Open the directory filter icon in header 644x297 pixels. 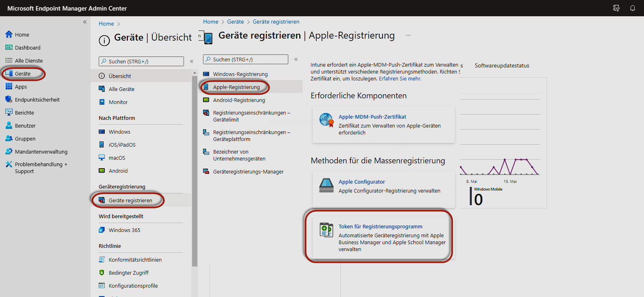point(616,8)
